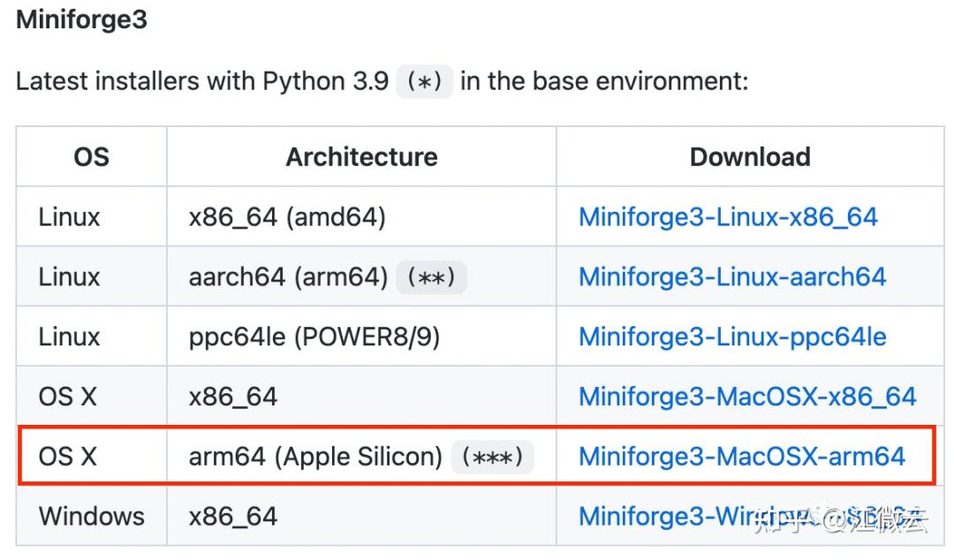Open the Miniforge3-Linux-aarch64 download link
954x560 pixels.
[x=732, y=277]
